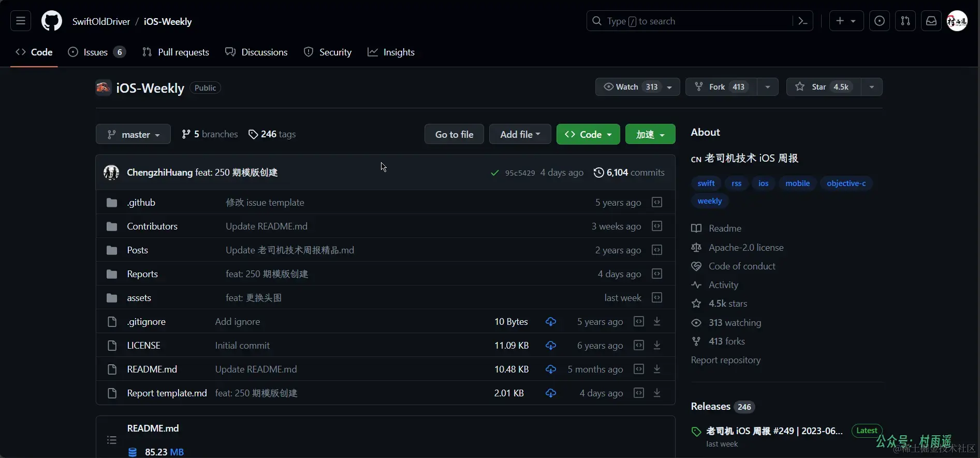Open the Releases 246 heading
The height and width of the screenshot is (458, 980).
pos(723,407)
